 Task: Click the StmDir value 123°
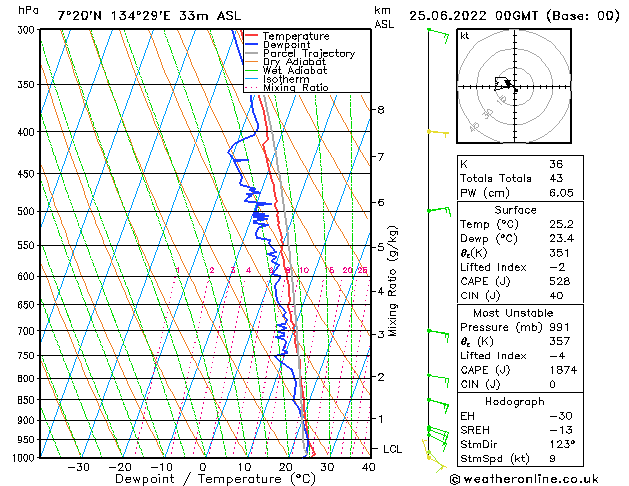coord(562,445)
